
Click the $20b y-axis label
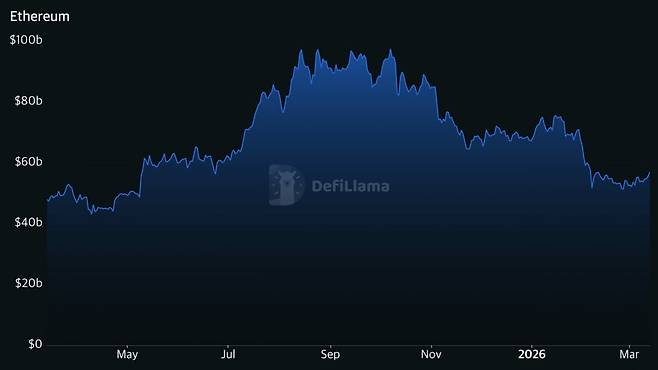tap(29, 283)
